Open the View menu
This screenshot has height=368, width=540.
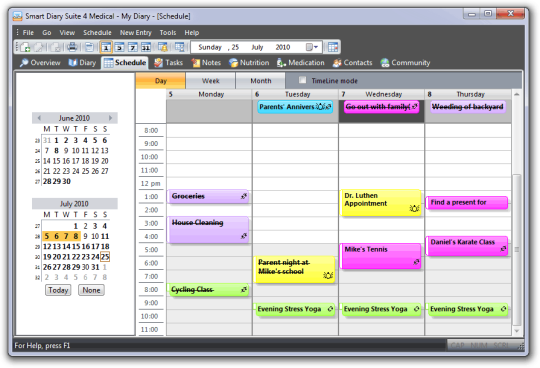coord(67,32)
